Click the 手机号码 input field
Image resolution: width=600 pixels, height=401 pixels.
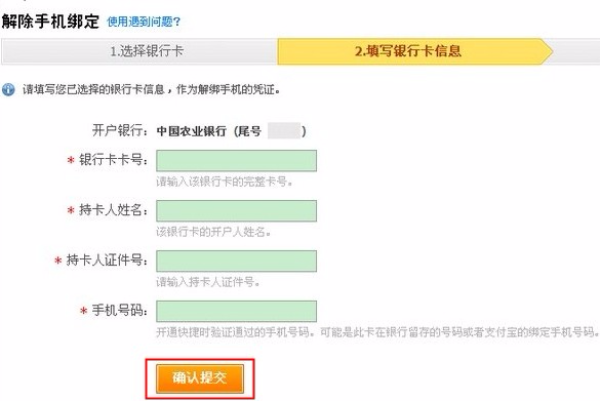point(236,311)
